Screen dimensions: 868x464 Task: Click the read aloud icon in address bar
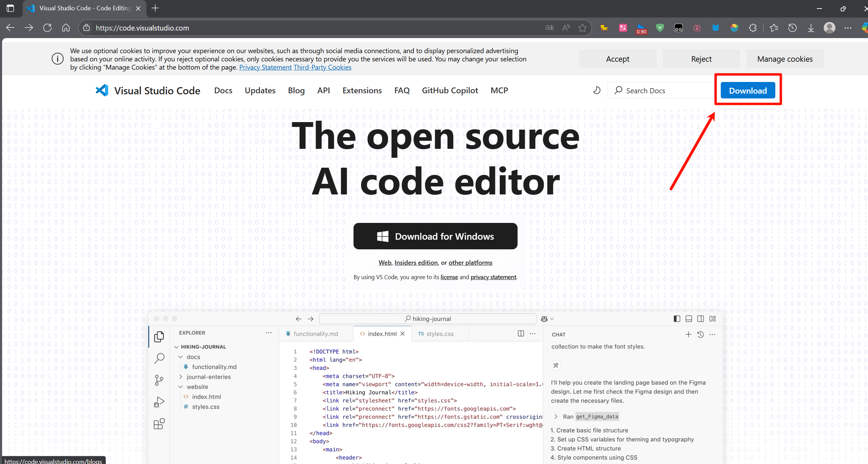pyautogui.click(x=566, y=28)
